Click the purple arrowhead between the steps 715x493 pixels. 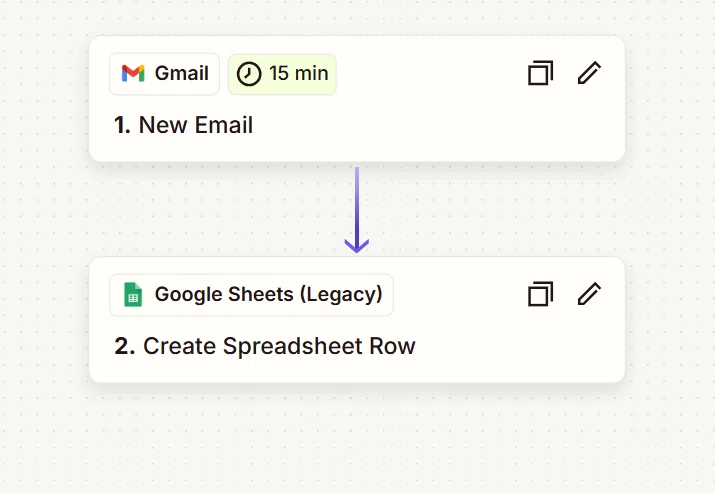coord(357,246)
